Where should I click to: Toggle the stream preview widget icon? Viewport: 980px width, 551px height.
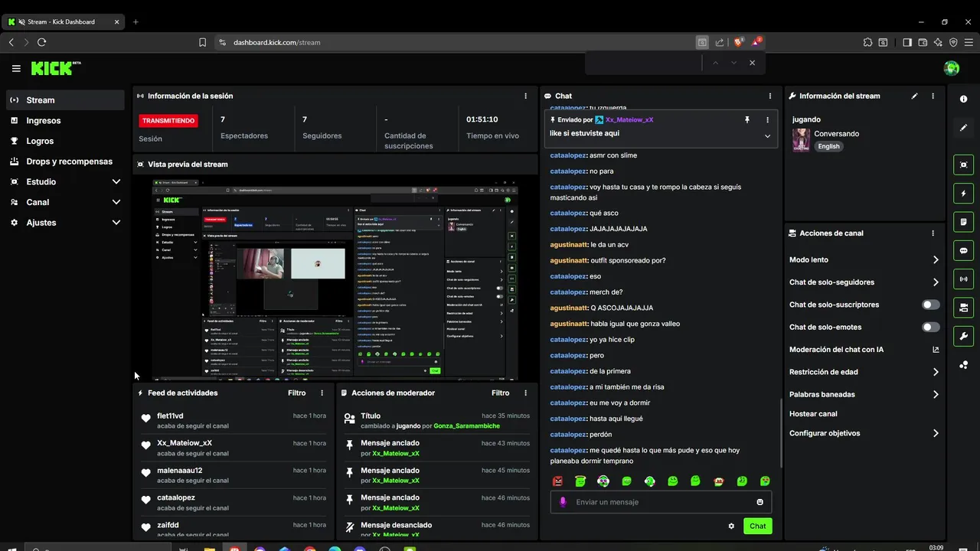pyautogui.click(x=963, y=165)
